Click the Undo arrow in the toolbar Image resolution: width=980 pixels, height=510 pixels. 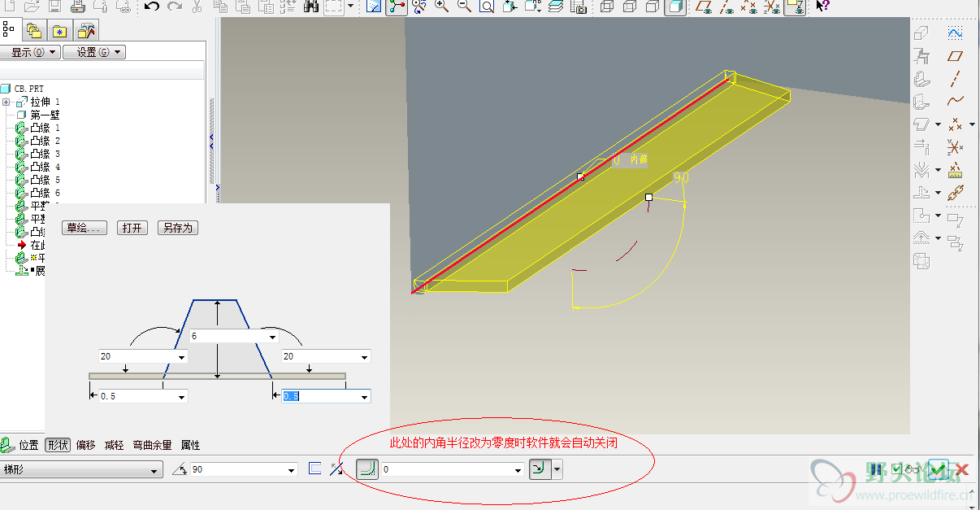[152, 7]
